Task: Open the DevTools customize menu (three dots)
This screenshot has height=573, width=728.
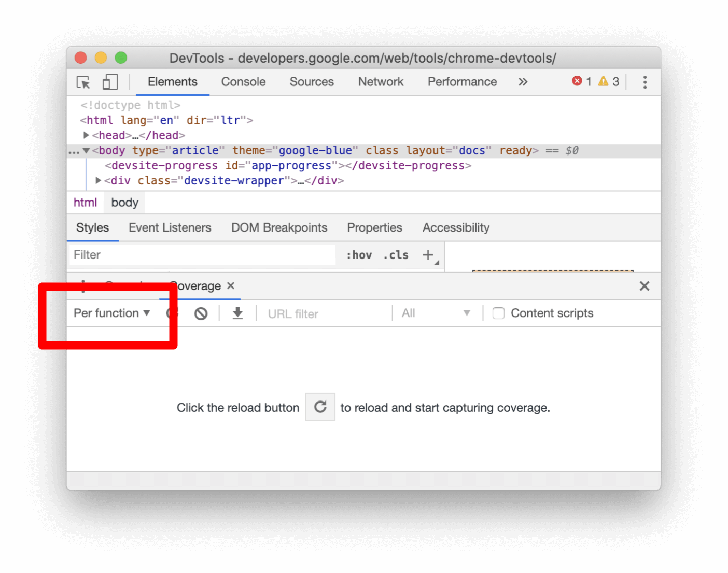Action: [645, 82]
